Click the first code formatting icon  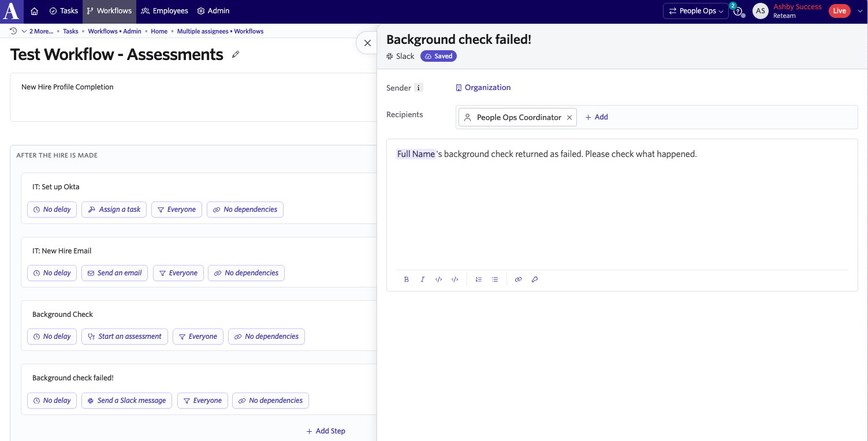pos(439,279)
